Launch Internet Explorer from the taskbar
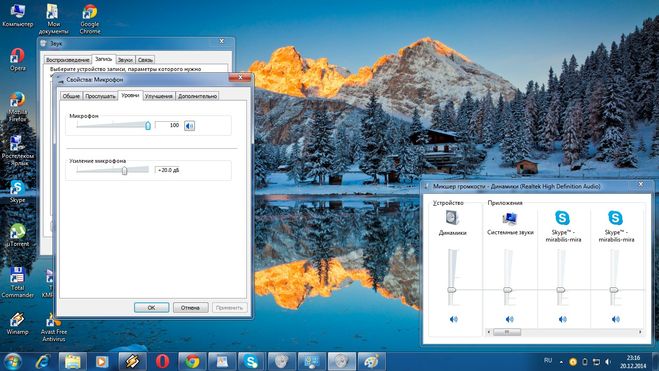This screenshot has height=371, width=659. tap(42, 361)
